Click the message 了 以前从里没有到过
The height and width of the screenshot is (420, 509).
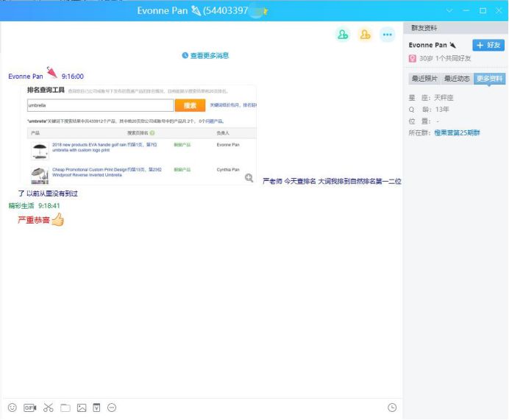point(48,193)
